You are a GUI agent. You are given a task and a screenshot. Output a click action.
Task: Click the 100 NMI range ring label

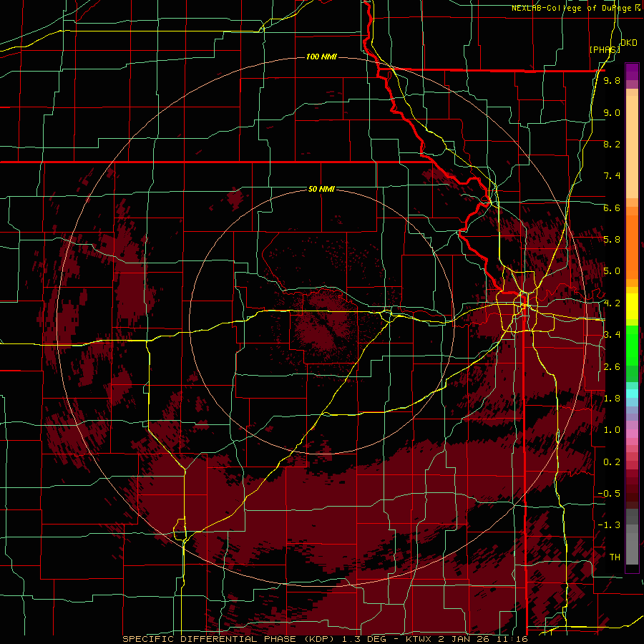click(321, 57)
